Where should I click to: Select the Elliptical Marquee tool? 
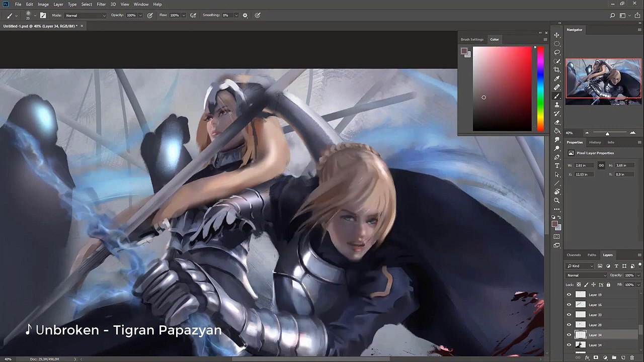pos(557,43)
